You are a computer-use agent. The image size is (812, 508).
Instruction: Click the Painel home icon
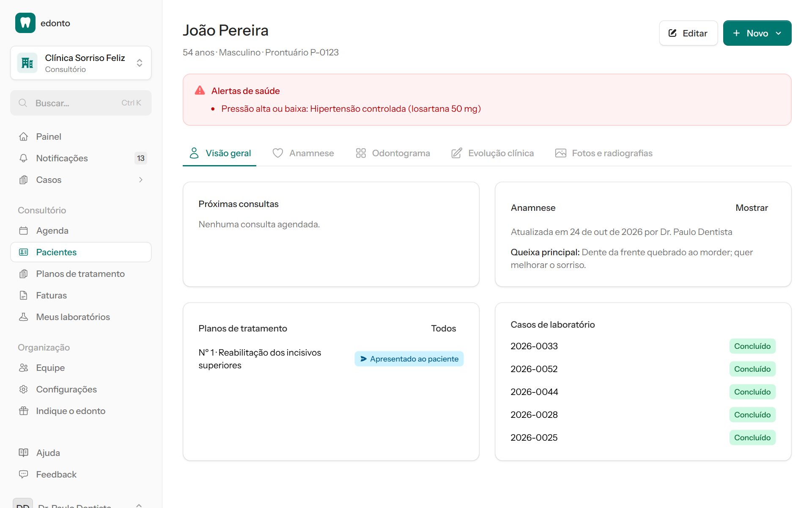pos(24,137)
